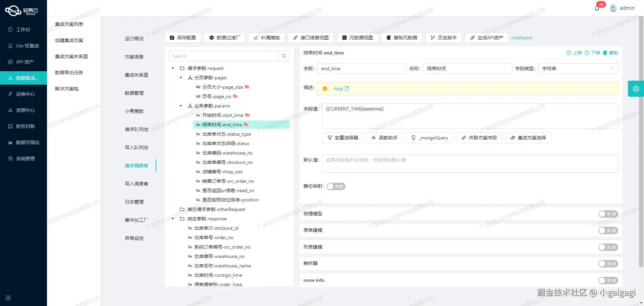The width and height of the screenshot is (644, 306).
Task: Enable the 物理模型 toggle
Action: tap(608, 214)
